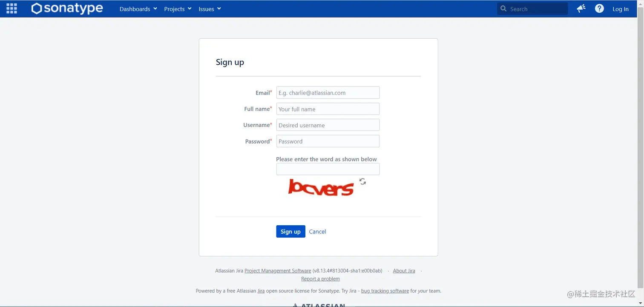The width and height of the screenshot is (644, 307).
Task: Focus the Full name field
Action: (328, 109)
